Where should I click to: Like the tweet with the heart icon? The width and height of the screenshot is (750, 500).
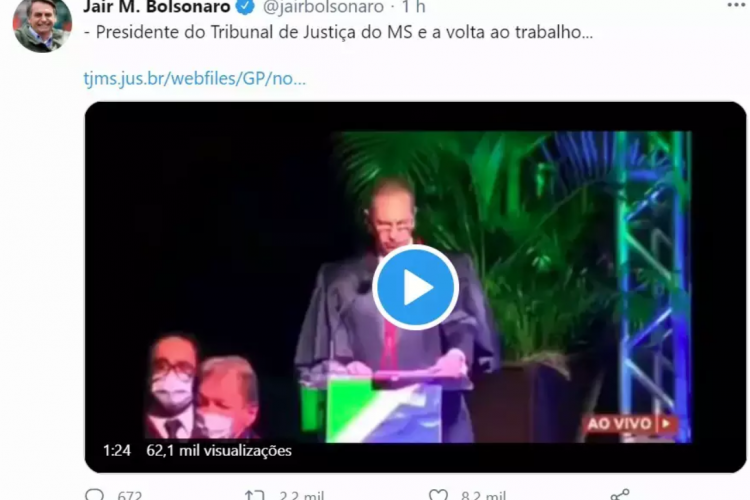pyautogui.click(x=438, y=495)
